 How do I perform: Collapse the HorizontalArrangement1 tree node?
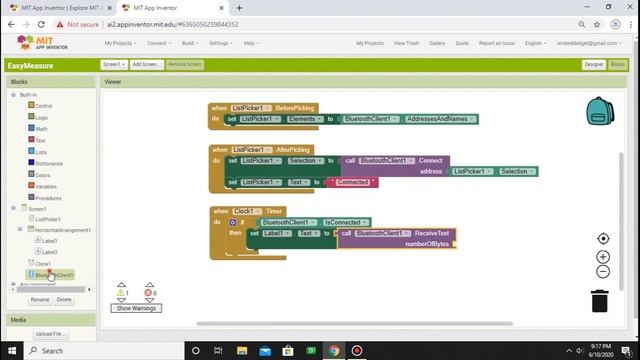(20, 229)
